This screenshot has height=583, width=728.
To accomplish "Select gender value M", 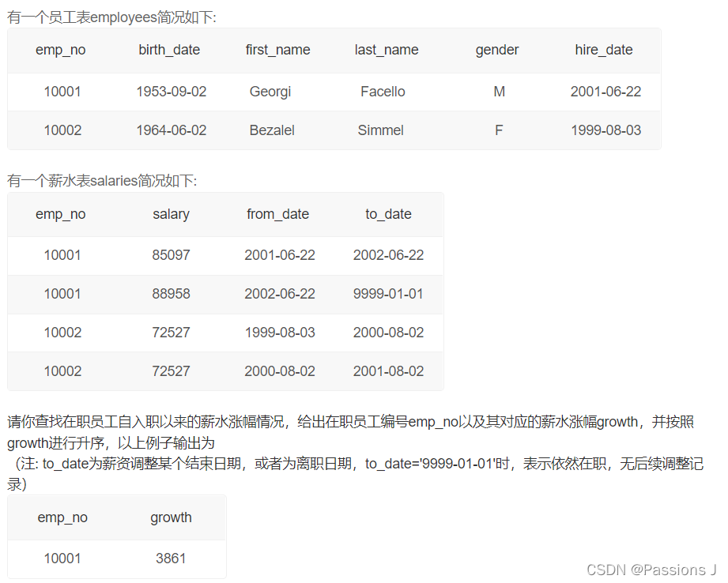I will click(x=499, y=92).
